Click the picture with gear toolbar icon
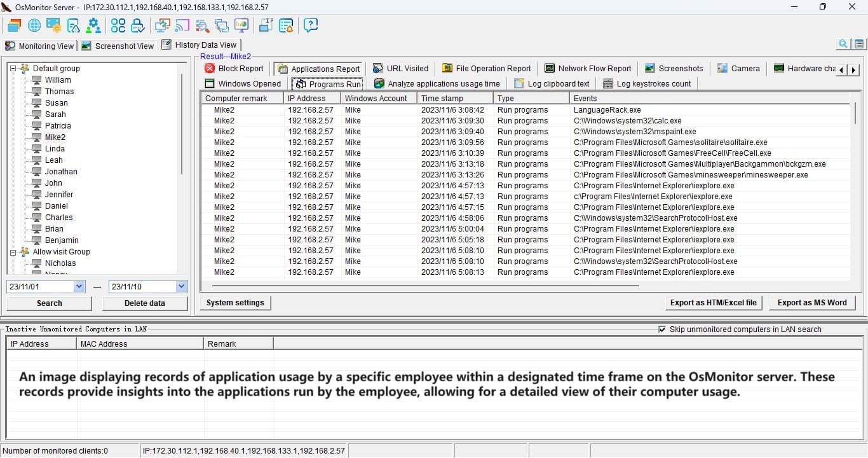Viewport: 868px width, 458px height. 54,25
